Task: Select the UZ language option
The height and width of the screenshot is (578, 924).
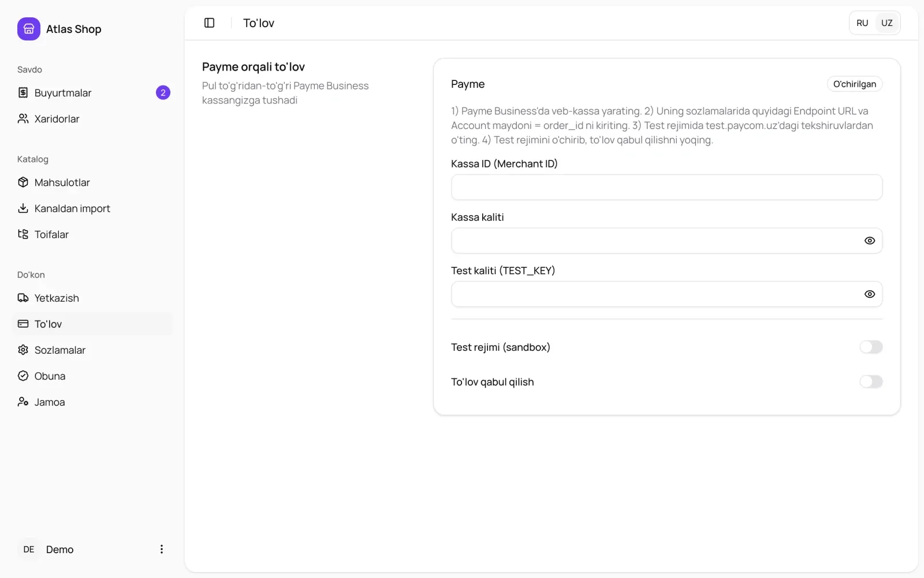Action: coord(886,23)
